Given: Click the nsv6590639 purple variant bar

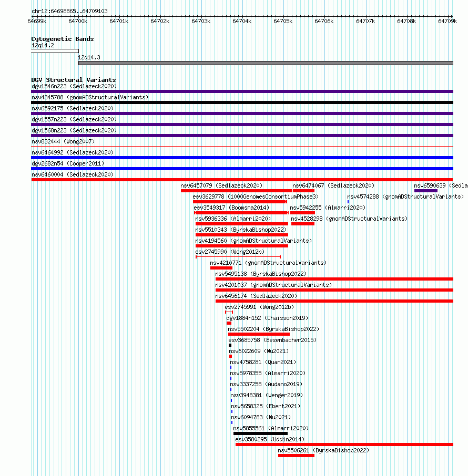Looking at the screenshot, I should pos(426,191).
